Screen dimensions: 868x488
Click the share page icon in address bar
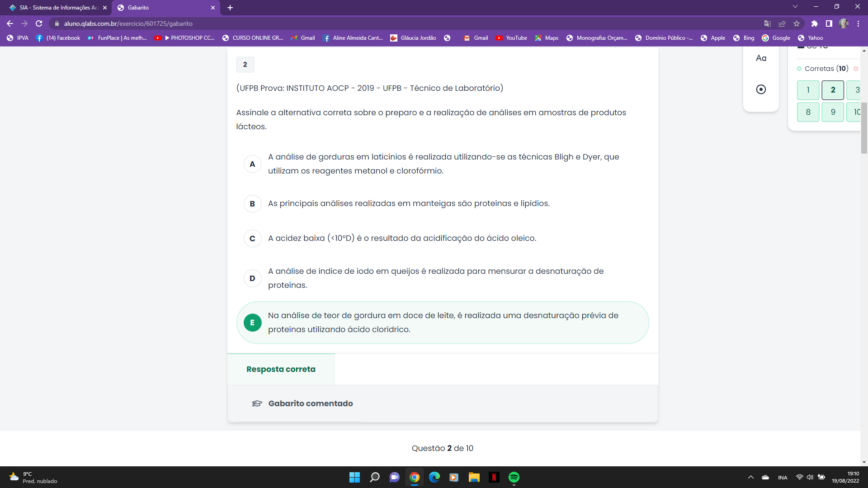[x=782, y=23]
